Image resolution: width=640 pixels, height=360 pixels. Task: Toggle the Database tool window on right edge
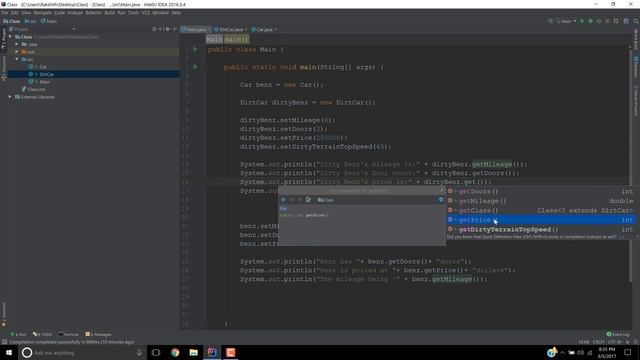(636, 67)
